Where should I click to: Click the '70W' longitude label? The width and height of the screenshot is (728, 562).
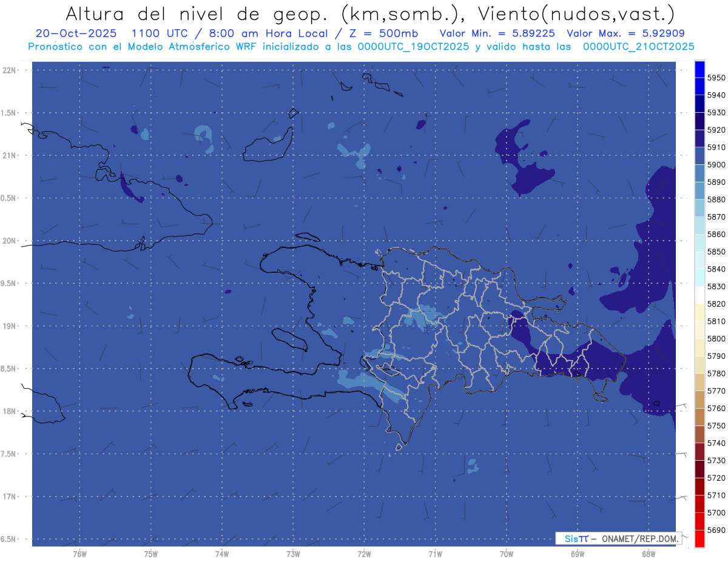click(x=506, y=554)
